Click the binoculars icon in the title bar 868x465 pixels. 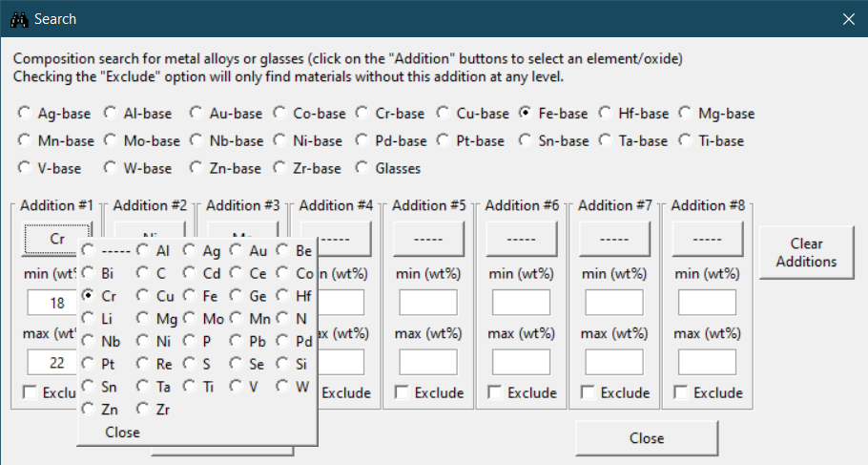tap(17, 19)
